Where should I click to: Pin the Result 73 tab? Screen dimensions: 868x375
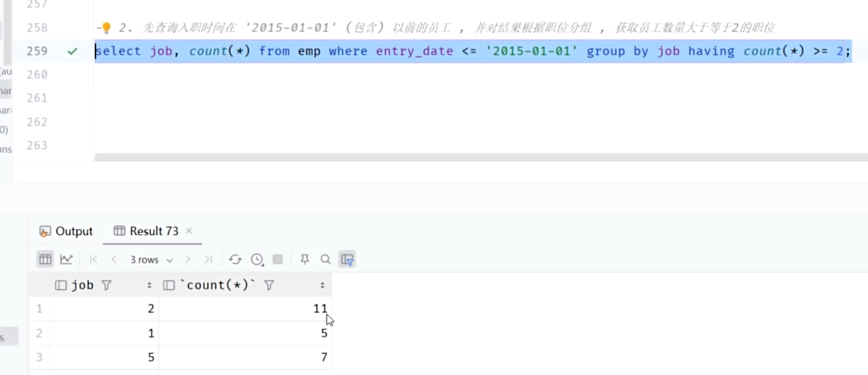(305, 259)
